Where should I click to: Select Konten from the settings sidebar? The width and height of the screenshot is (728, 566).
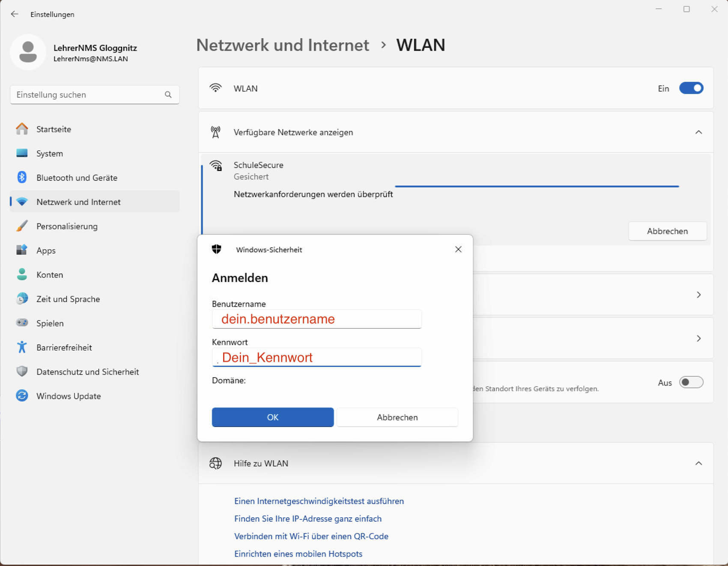[49, 274]
